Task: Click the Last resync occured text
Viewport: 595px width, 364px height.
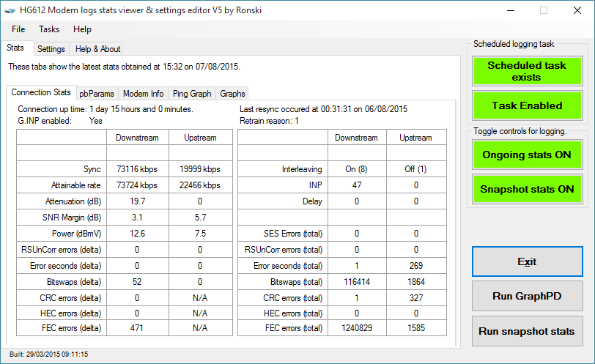Action: (x=323, y=109)
